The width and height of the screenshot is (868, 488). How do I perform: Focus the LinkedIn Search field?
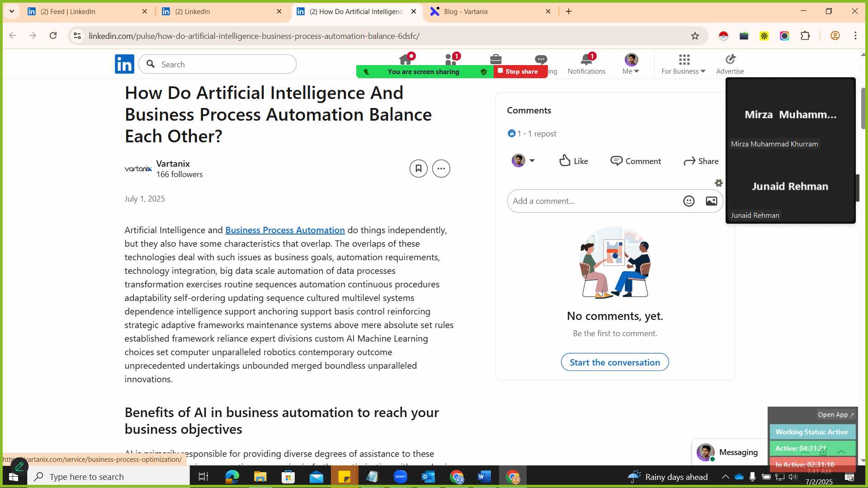coord(217,64)
